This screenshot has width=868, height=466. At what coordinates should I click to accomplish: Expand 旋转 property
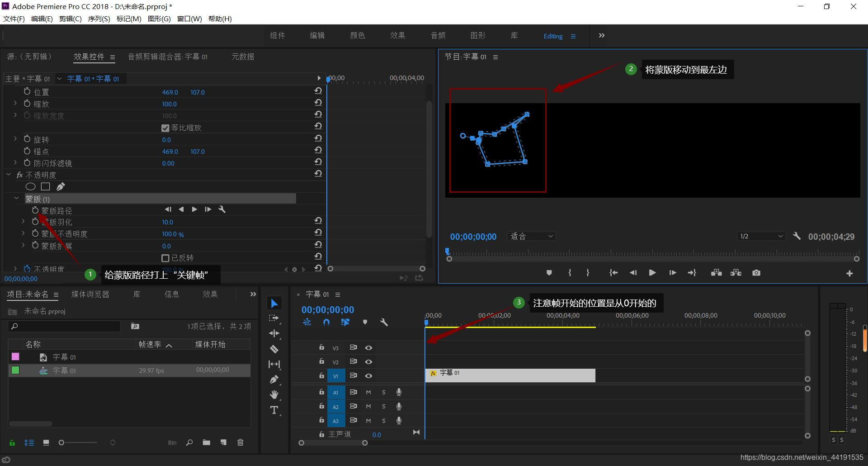coord(15,139)
